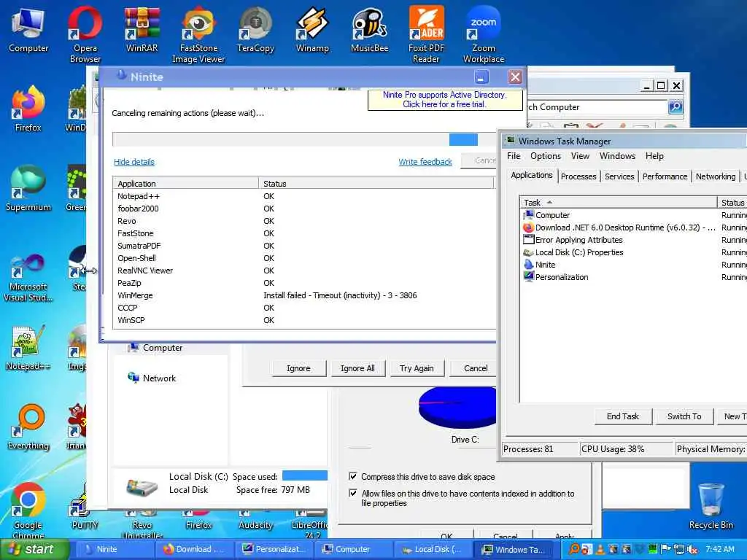
Task: Switch to Ninite via taskbar button
Action: 116,549
